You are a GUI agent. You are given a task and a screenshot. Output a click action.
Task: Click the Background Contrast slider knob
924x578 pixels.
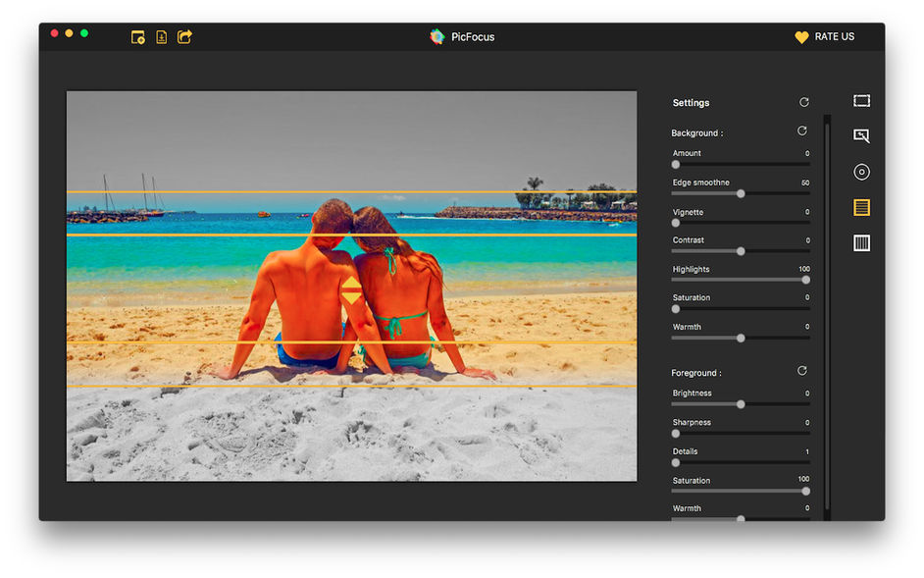(x=741, y=251)
